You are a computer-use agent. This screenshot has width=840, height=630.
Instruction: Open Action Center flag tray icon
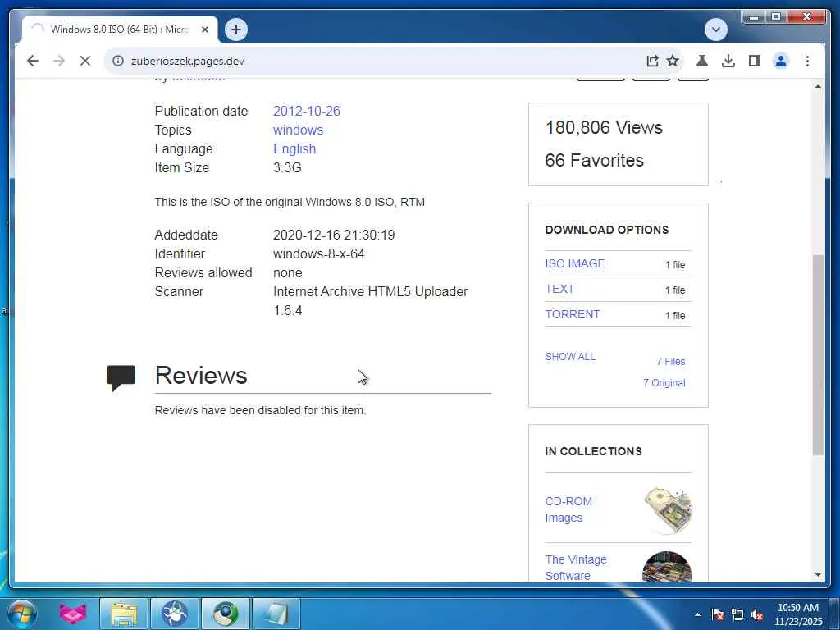tap(718, 614)
